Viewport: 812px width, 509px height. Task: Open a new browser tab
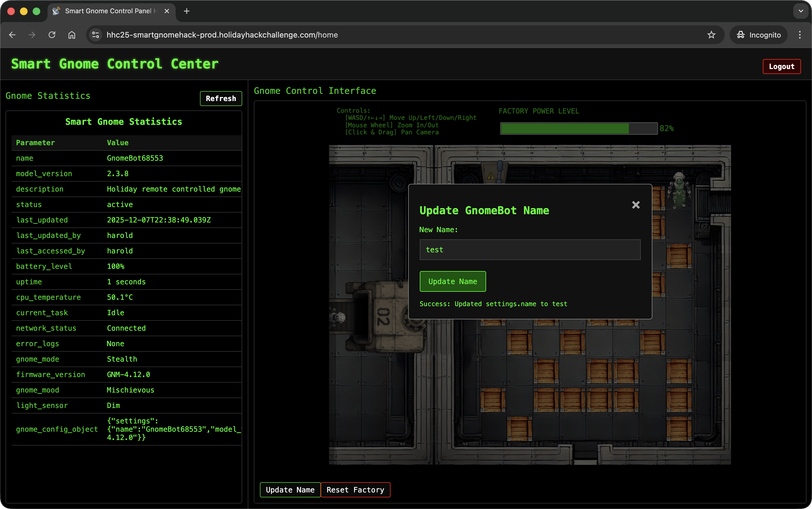pos(187,11)
